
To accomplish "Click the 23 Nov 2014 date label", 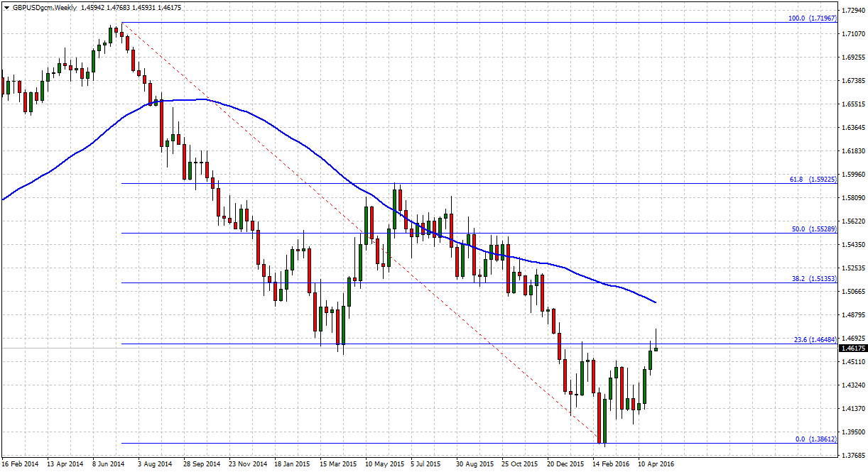I will click(247, 463).
